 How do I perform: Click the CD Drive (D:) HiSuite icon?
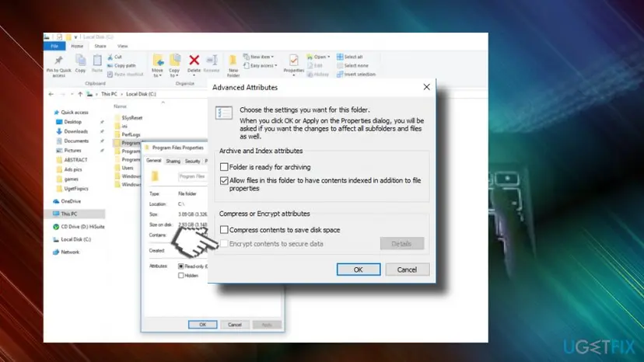point(56,227)
